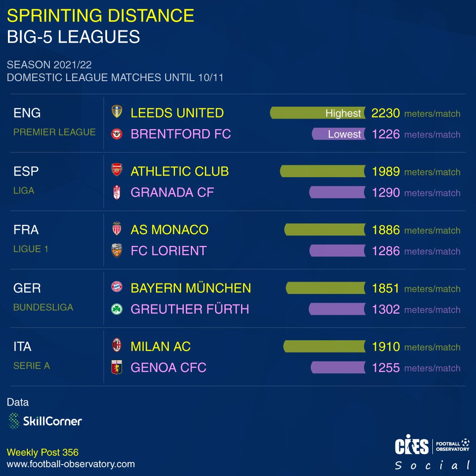476x476 pixels.
Task: Click the Greuther Fürth clover crest
Action: point(116,309)
